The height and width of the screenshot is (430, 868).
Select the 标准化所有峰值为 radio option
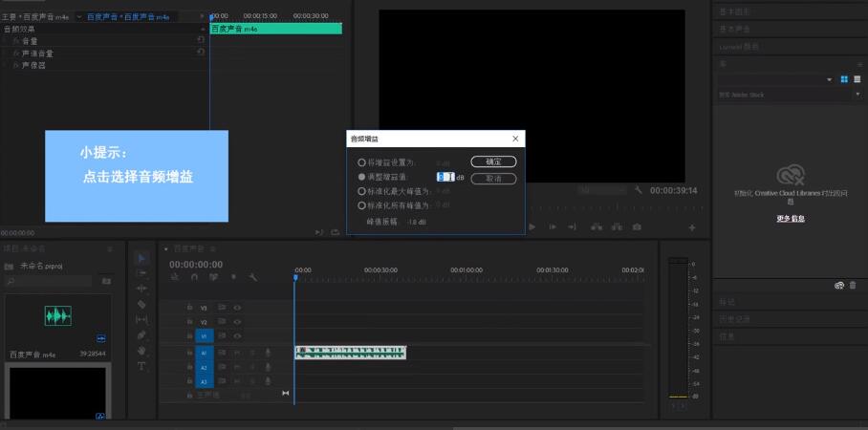tap(361, 205)
